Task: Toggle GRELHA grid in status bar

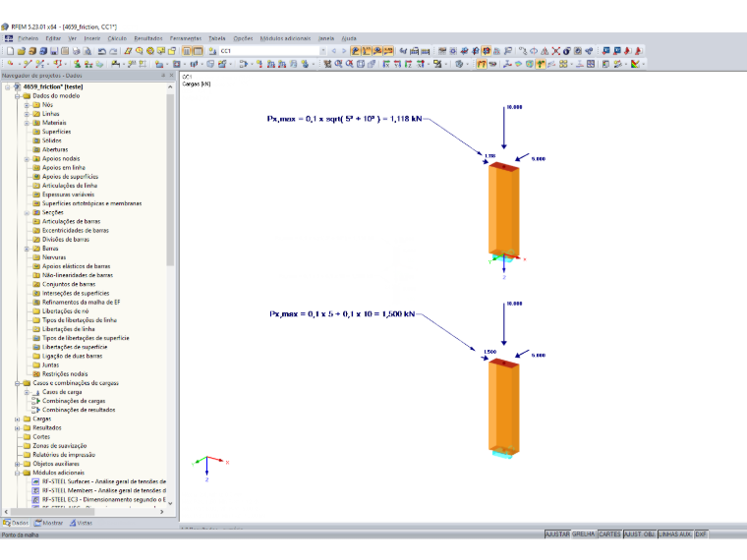Action: coord(583,534)
